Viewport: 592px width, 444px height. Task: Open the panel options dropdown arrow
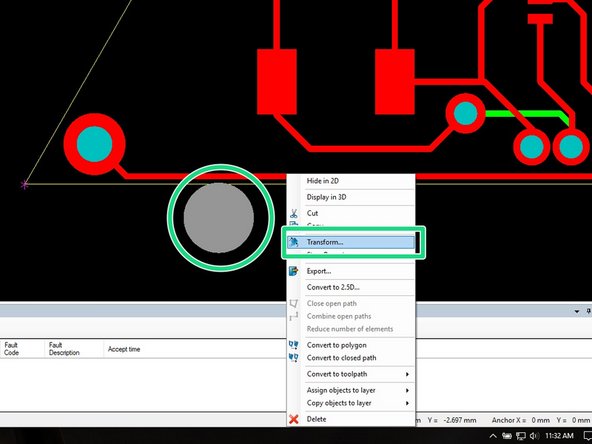[577, 311]
